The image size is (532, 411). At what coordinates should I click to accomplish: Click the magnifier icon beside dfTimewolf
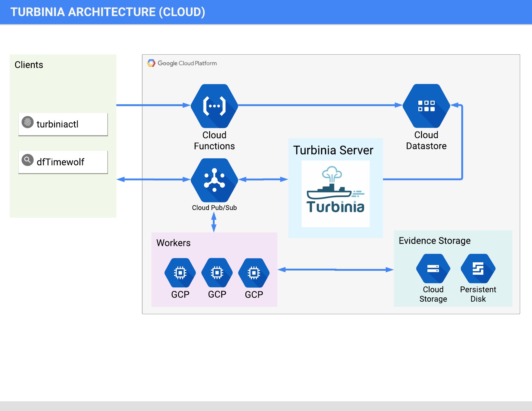tap(28, 160)
